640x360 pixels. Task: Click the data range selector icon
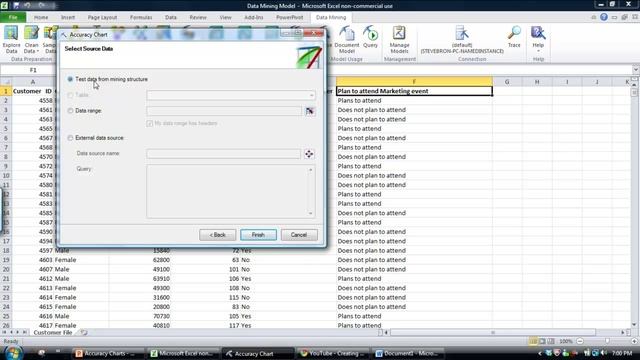(x=310, y=111)
